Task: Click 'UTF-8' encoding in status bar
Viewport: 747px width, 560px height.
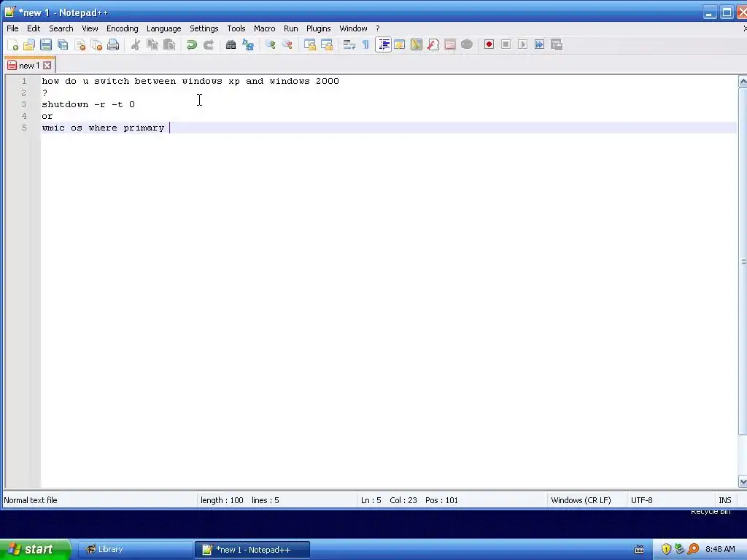Action: [x=642, y=500]
